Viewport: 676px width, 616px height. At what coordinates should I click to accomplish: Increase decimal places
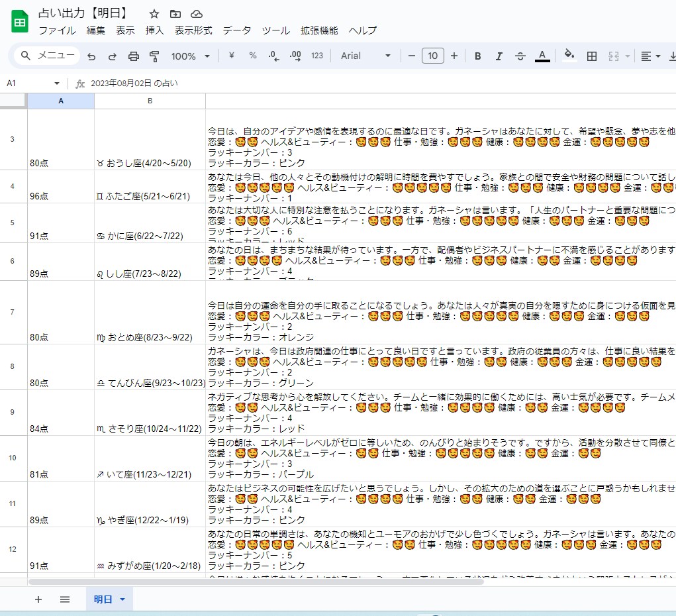pos(295,56)
